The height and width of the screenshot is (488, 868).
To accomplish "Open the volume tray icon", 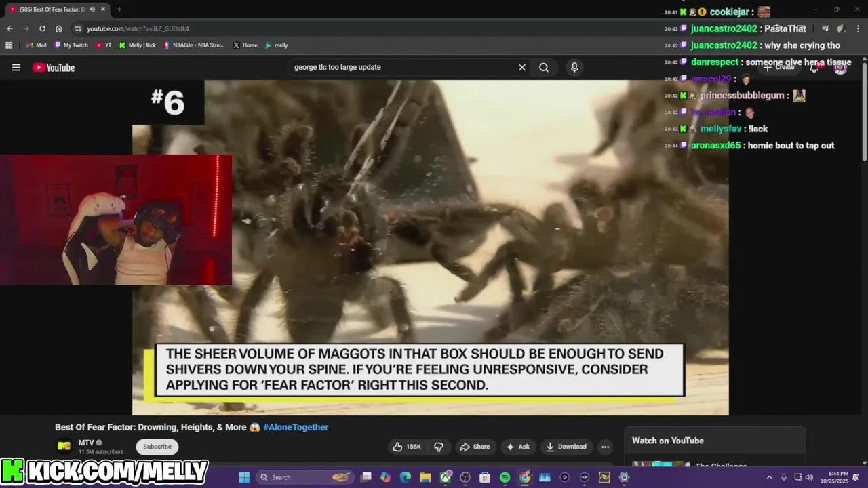I will [808, 477].
